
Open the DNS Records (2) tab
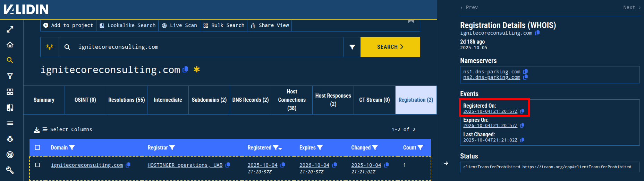tap(250, 100)
